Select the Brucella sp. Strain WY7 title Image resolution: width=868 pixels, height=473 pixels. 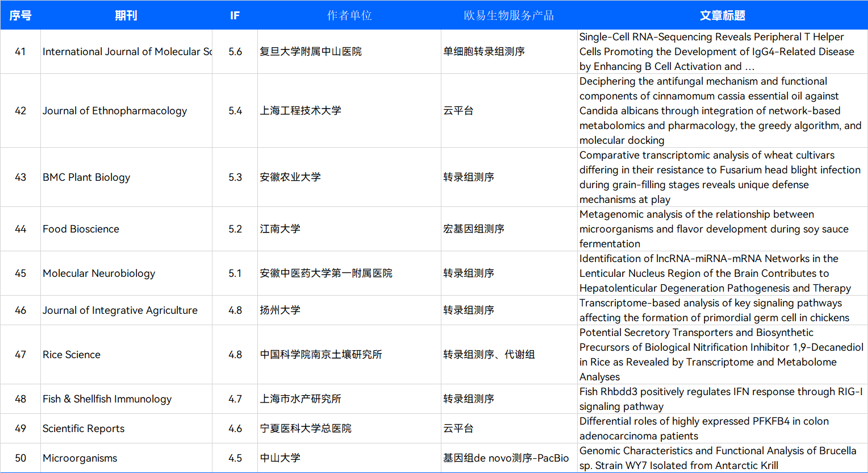pyautogui.click(x=723, y=458)
